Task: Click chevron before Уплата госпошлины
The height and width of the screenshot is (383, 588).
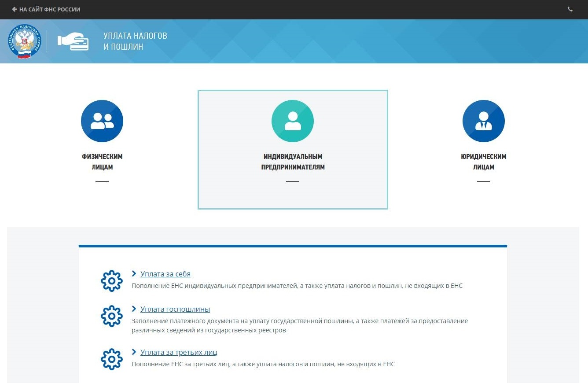Action: click(134, 309)
